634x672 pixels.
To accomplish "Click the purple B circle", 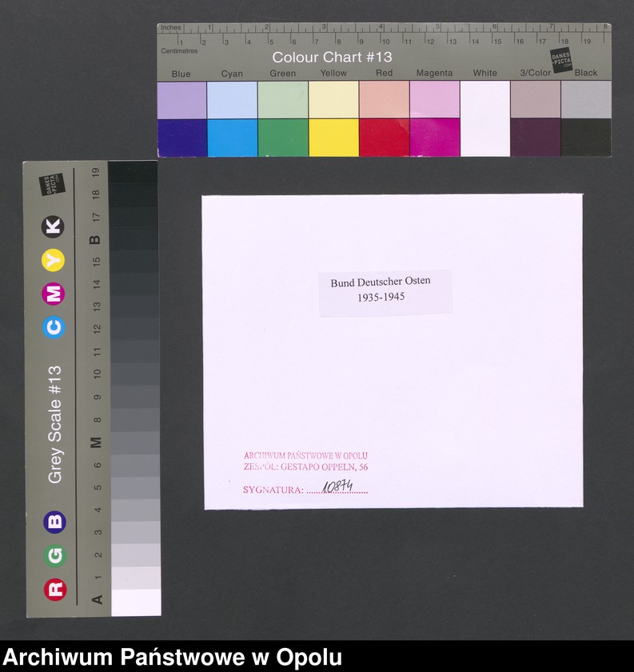I will click(x=54, y=522).
